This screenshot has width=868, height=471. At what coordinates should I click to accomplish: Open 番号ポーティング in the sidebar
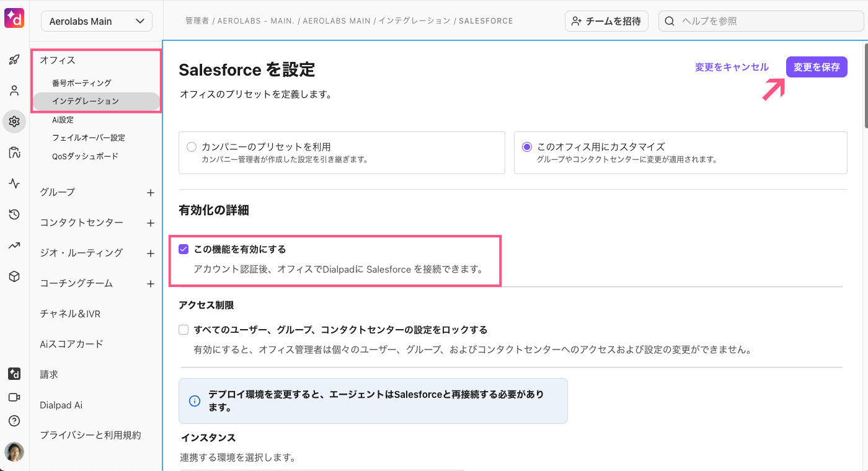(x=82, y=83)
